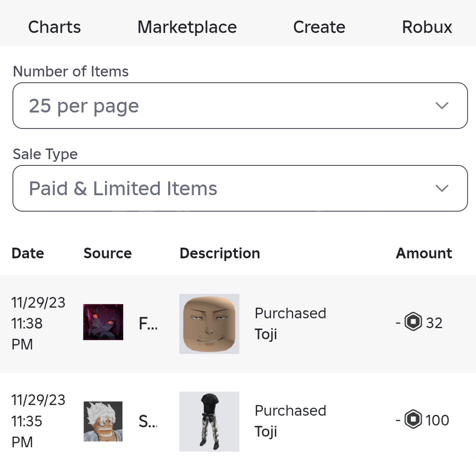The image size is (476, 458).
Task: Click the red-eyed anime seller avatar
Action: tap(103, 322)
